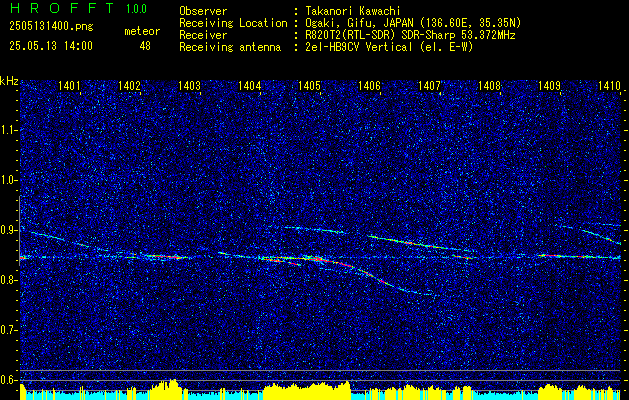Click the 1407 time marker
629x400 pixels.
(x=429, y=85)
